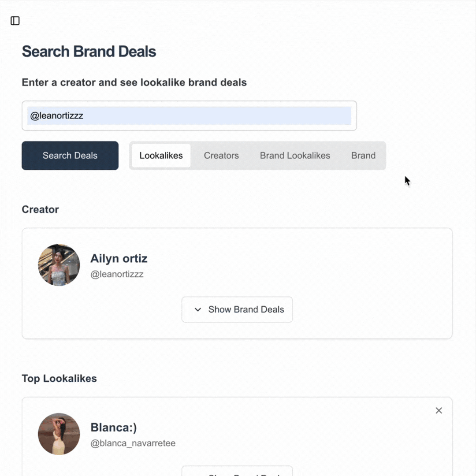Image resolution: width=476 pixels, height=476 pixels.
Task: Toggle the sidebar panel icon
Action: pyautogui.click(x=15, y=21)
